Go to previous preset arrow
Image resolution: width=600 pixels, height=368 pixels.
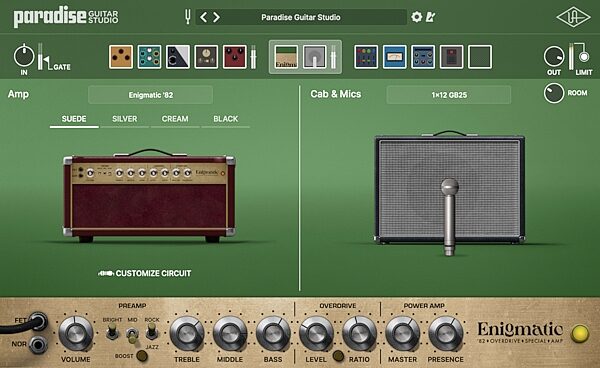[x=204, y=17]
